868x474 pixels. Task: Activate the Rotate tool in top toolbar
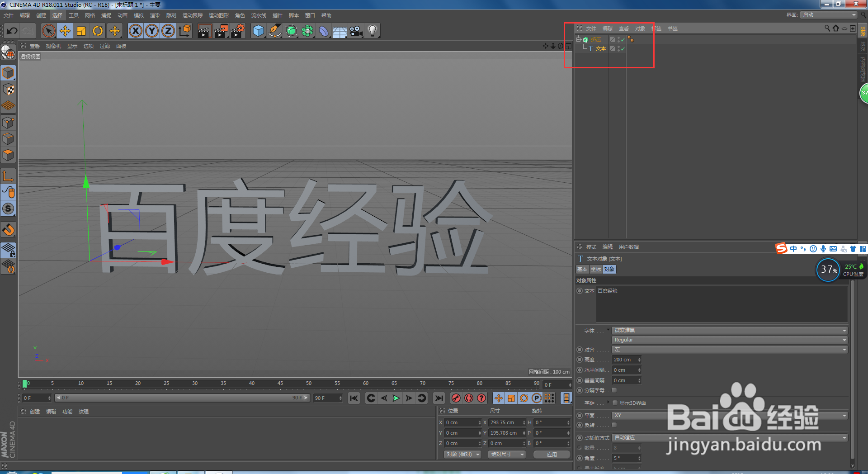coord(98,31)
